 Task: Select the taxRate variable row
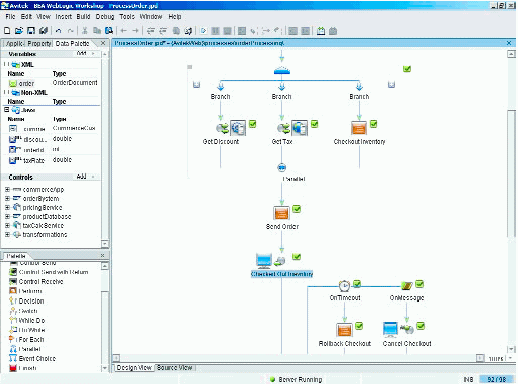(x=53, y=160)
